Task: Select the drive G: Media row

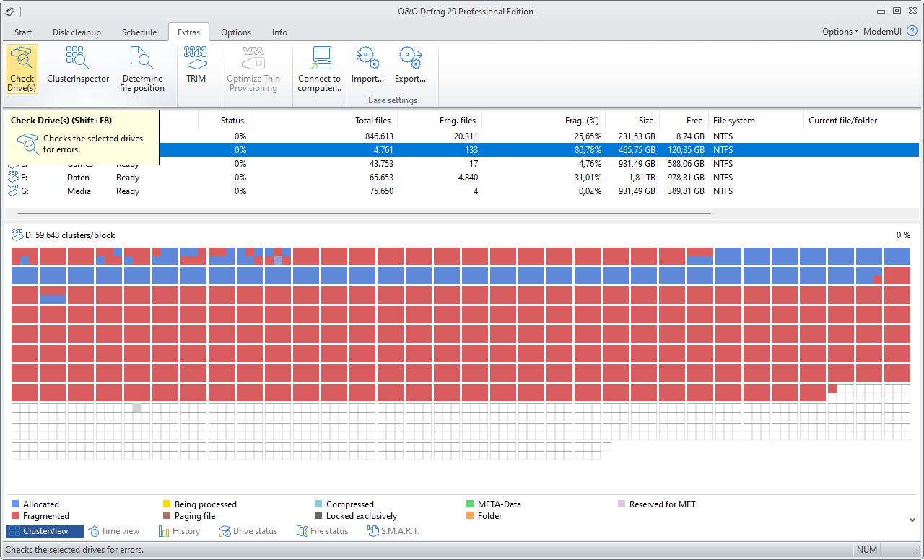Action: tap(462, 191)
